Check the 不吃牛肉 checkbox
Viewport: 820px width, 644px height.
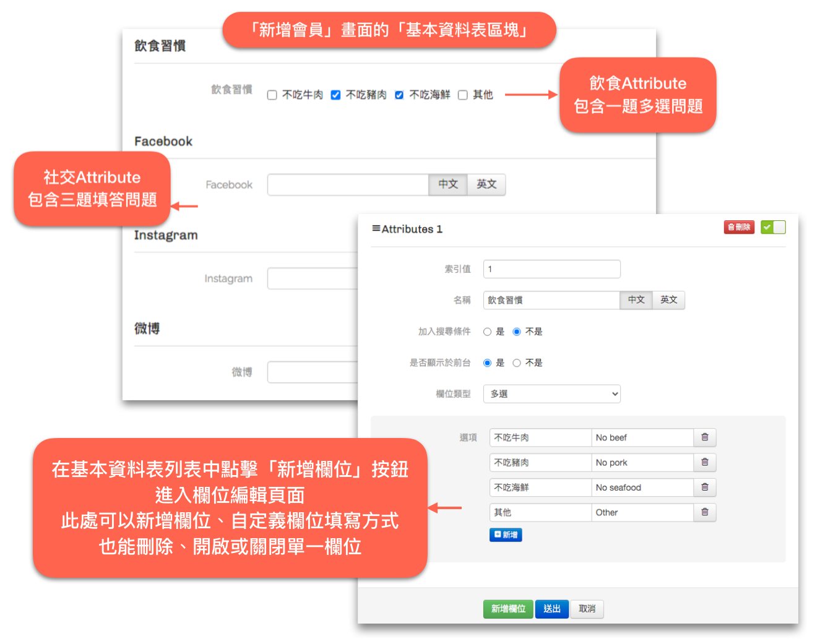272,95
